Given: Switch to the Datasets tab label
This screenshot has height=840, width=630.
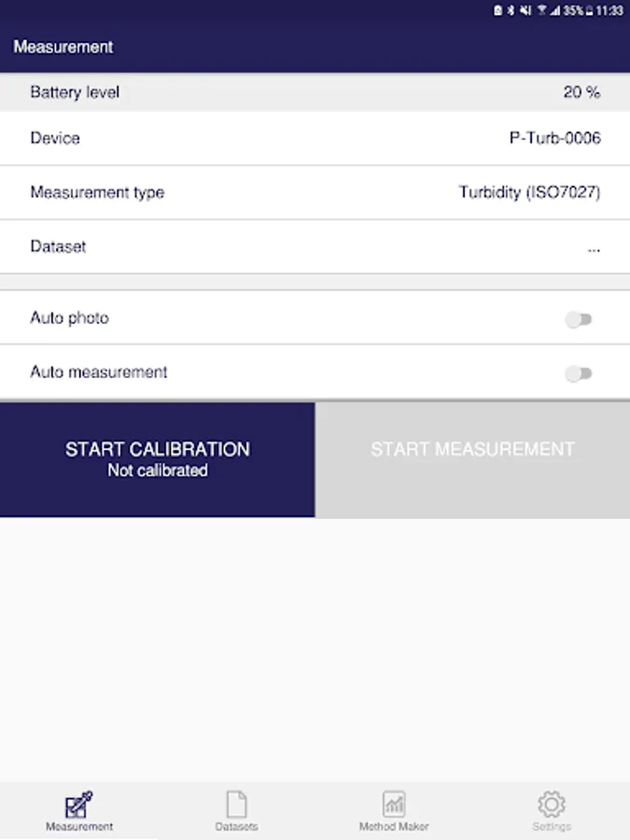Looking at the screenshot, I should tap(236, 827).
